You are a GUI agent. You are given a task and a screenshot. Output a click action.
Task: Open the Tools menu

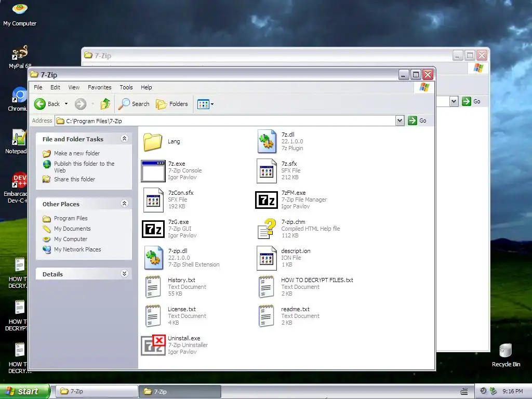click(x=126, y=87)
